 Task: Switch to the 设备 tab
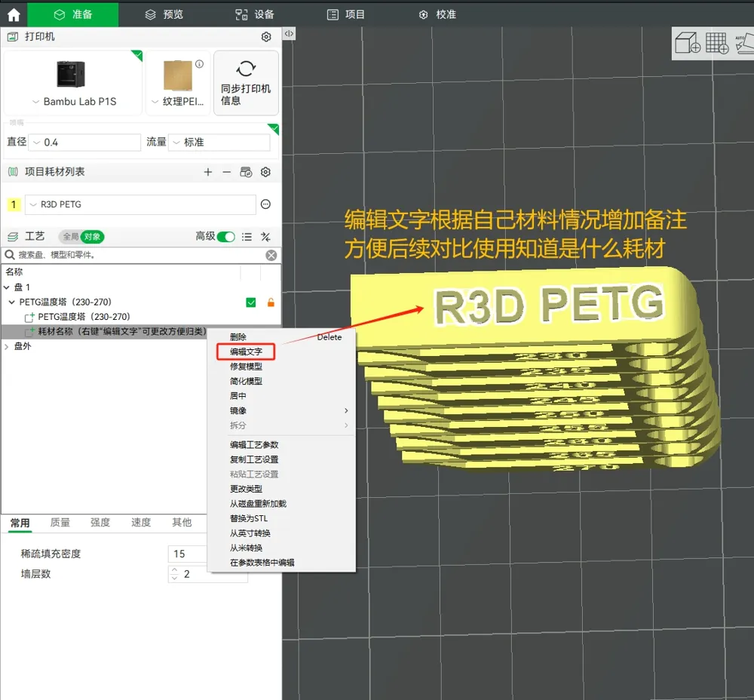tap(255, 14)
